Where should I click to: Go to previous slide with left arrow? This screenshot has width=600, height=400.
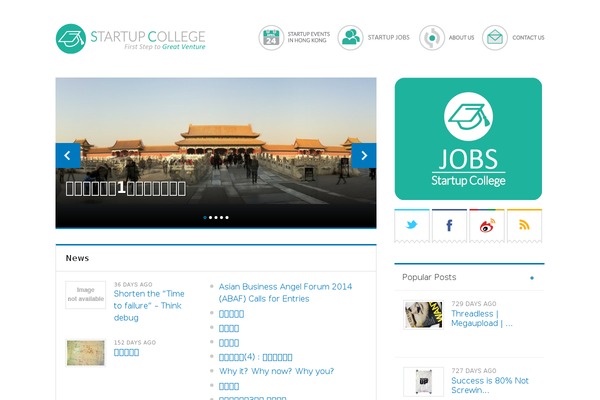(x=68, y=155)
